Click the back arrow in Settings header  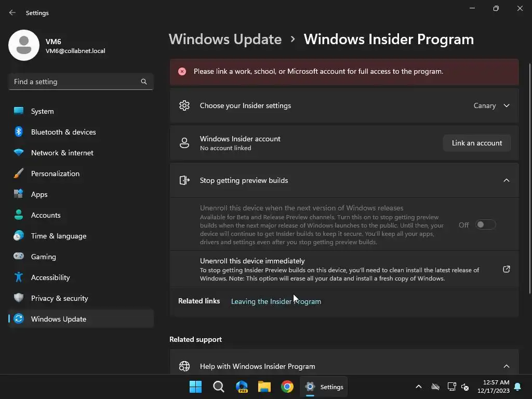12,12
